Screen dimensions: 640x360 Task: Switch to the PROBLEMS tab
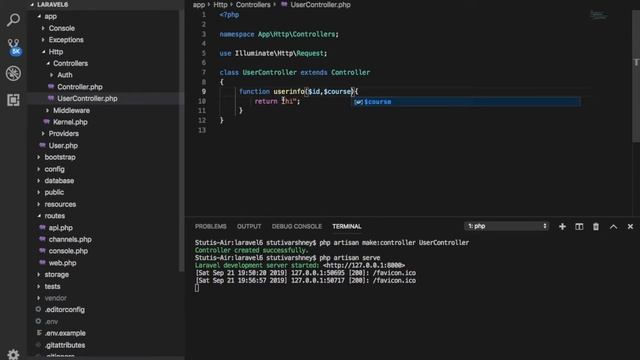pos(211,227)
